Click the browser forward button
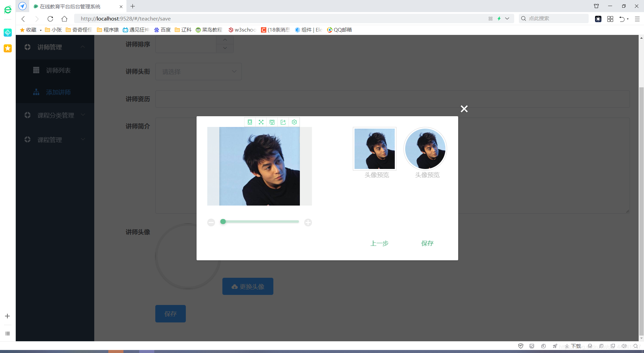The height and width of the screenshot is (353, 644). [37, 19]
